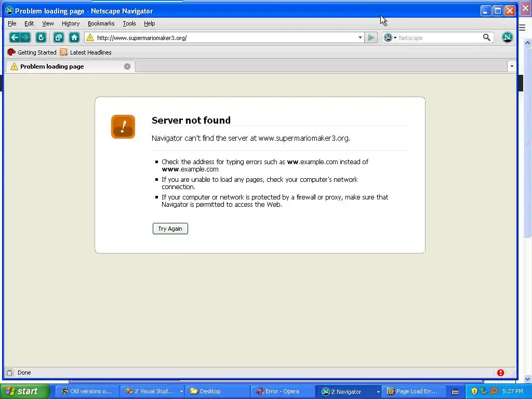Open the File menu

point(12,23)
